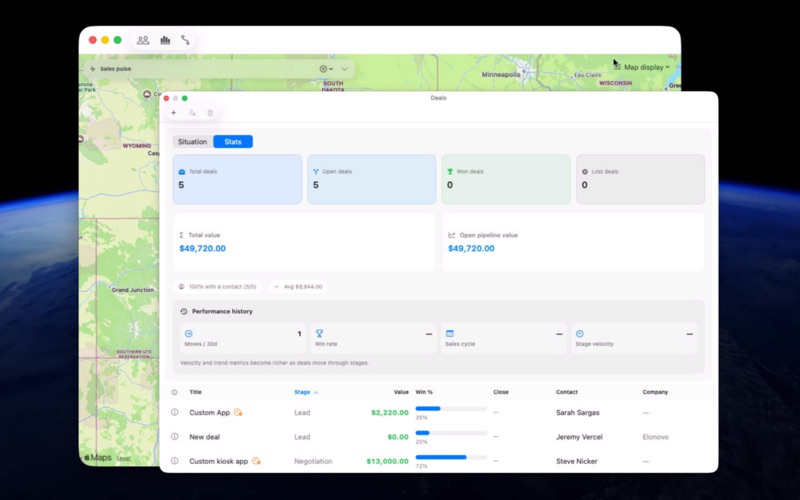Viewport: 800px width, 500px height.
Task: Click the Total deals briefcase icon
Action: [x=182, y=172]
